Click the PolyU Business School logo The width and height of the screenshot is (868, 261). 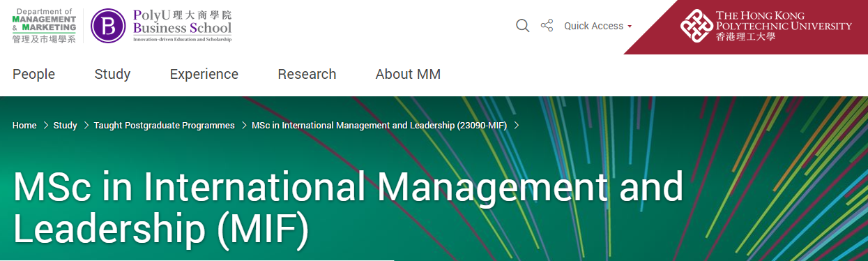161,26
